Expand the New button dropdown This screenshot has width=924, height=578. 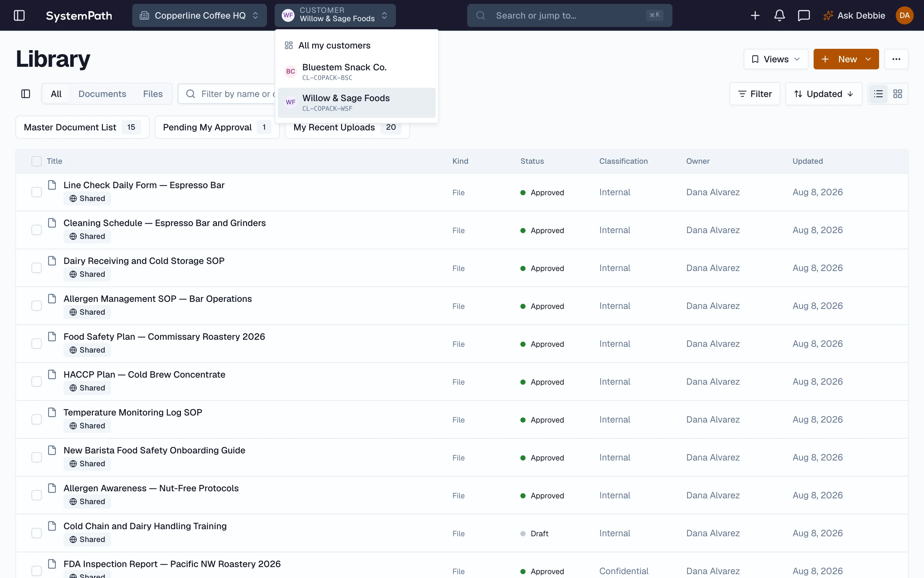868,59
